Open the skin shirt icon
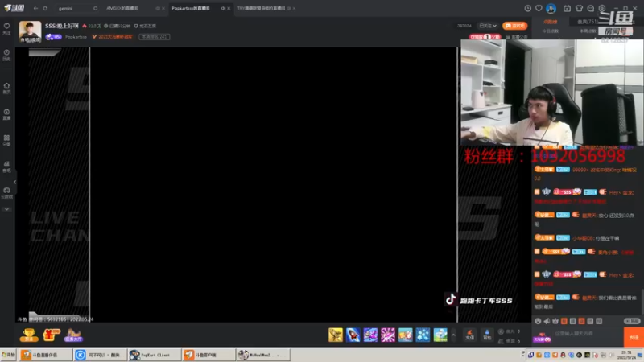The height and width of the screenshot is (362, 644). 579,8
